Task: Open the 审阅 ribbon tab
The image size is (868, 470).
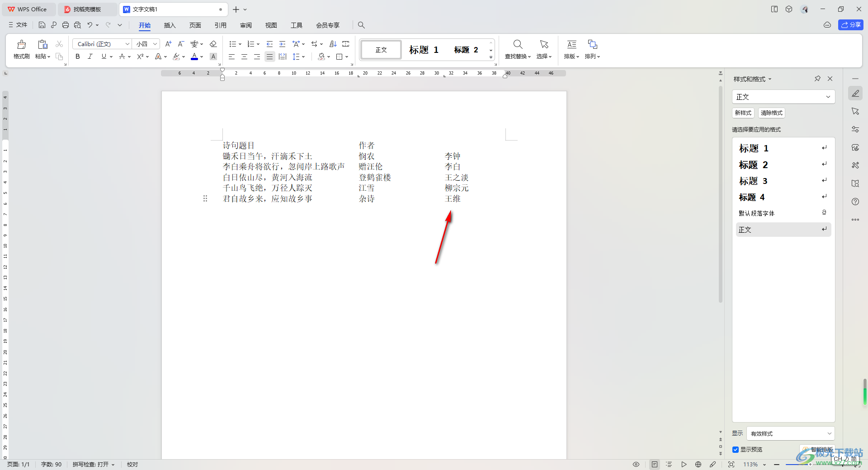Action: [x=246, y=25]
